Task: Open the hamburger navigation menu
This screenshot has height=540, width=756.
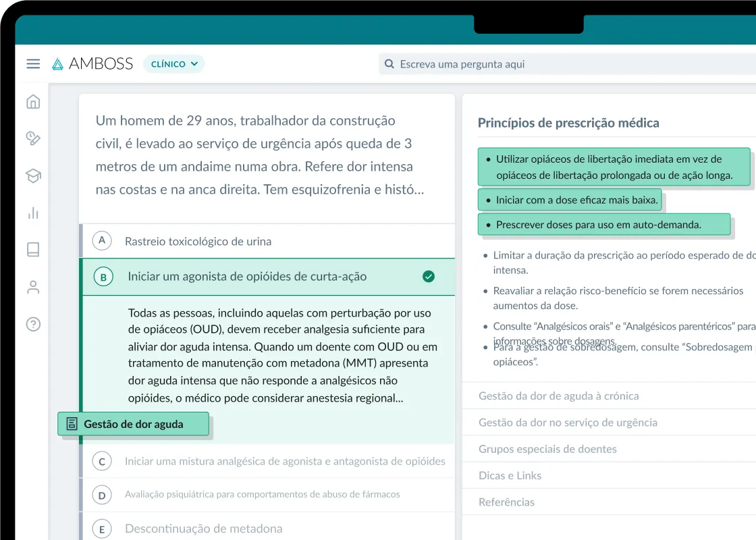Action: coord(33,63)
